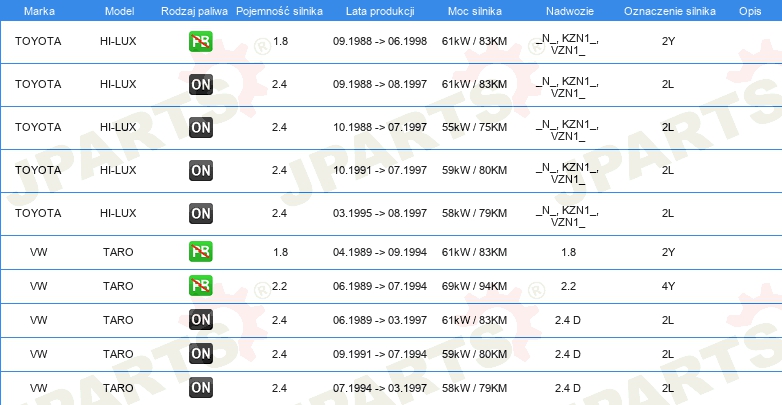Click the 2.4 D bodywork cell in the 09.1991 -> 07.1994 row
Image resolution: width=782 pixels, height=405 pixels.
[568, 354]
